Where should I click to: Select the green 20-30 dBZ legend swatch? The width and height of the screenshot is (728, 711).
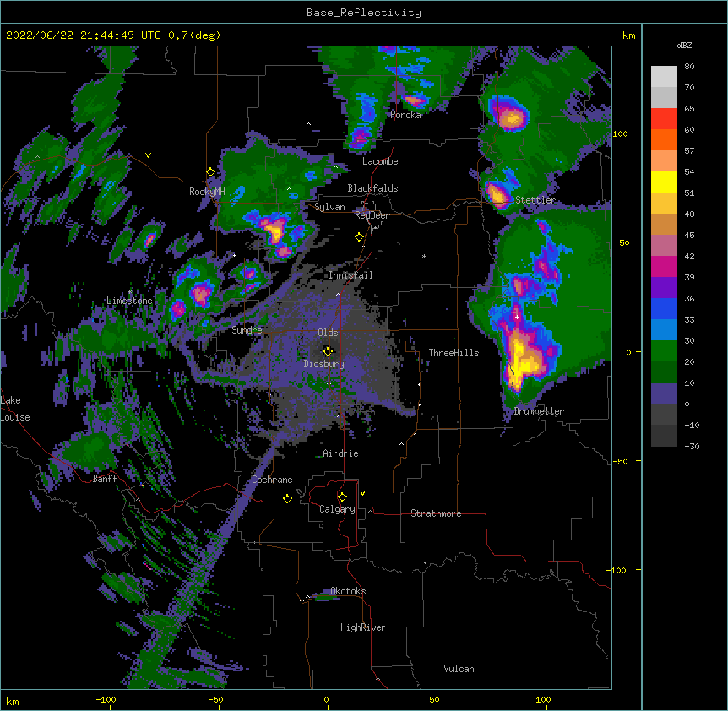pyautogui.click(x=664, y=351)
